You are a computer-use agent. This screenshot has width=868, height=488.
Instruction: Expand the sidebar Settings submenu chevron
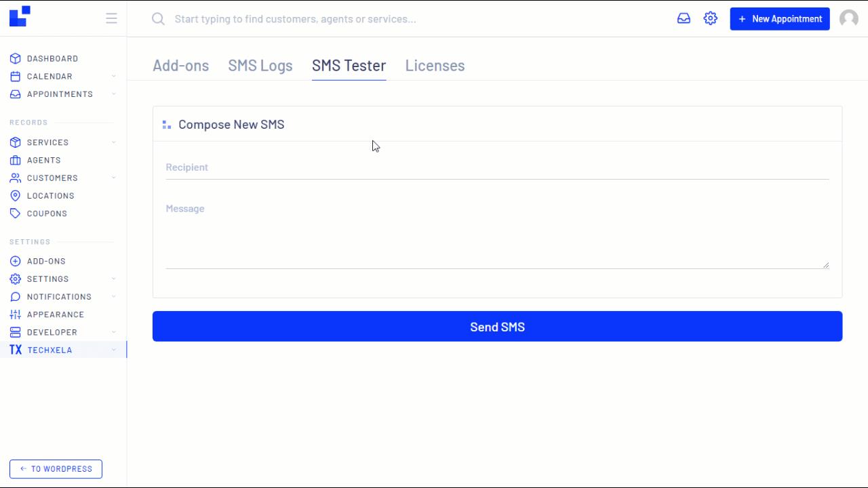(113, 279)
